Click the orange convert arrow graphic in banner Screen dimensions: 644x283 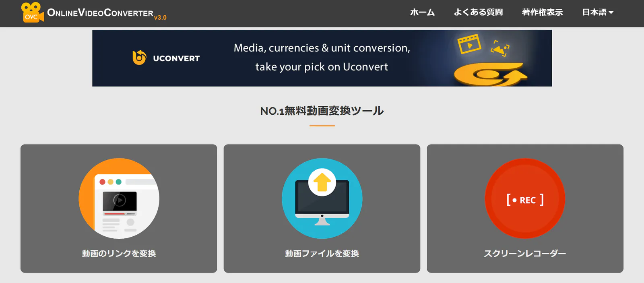pos(490,74)
